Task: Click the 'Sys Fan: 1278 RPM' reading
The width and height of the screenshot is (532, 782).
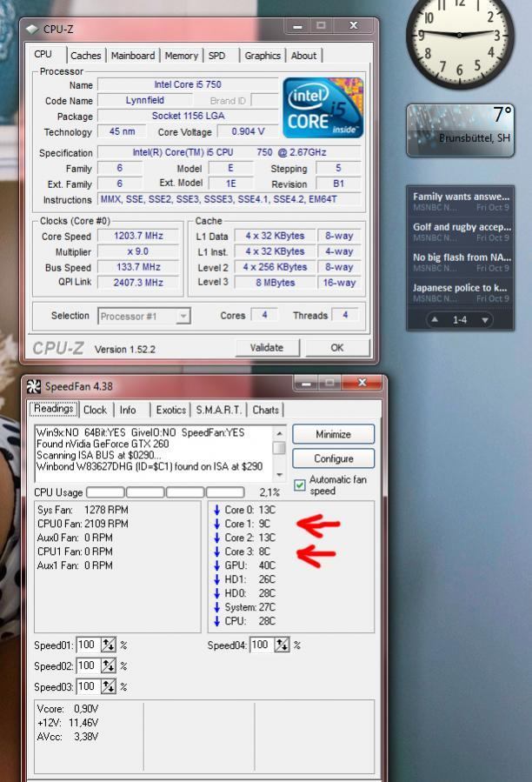Action: click(x=83, y=510)
